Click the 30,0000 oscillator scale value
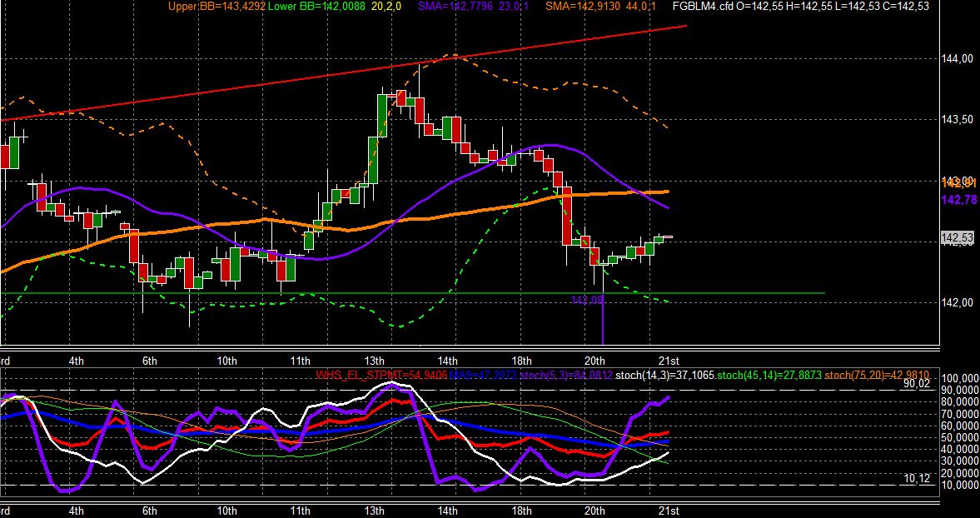This screenshot has width=980, height=518. (960, 461)
